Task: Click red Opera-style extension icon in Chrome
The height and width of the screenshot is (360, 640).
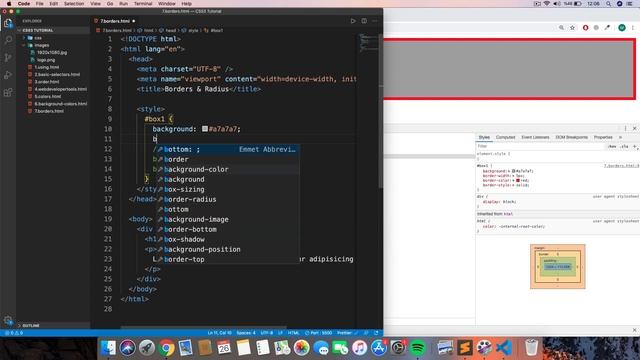Action: click(x=585, y=28)
